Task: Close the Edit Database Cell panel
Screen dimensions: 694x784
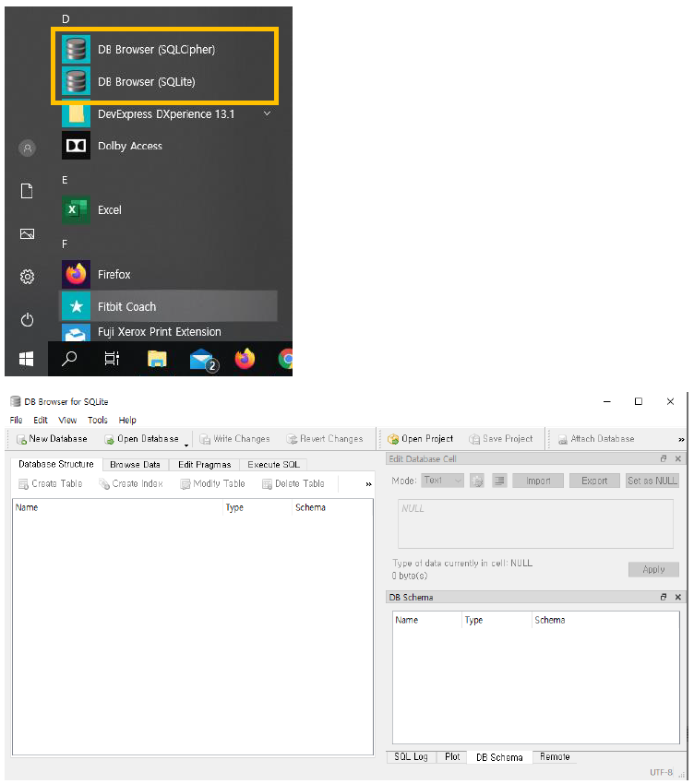Action: 678,458
